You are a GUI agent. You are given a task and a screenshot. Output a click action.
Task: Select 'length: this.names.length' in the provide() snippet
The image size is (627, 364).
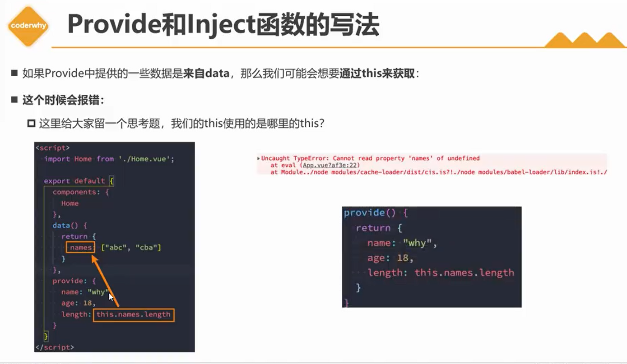pos(441,272)
